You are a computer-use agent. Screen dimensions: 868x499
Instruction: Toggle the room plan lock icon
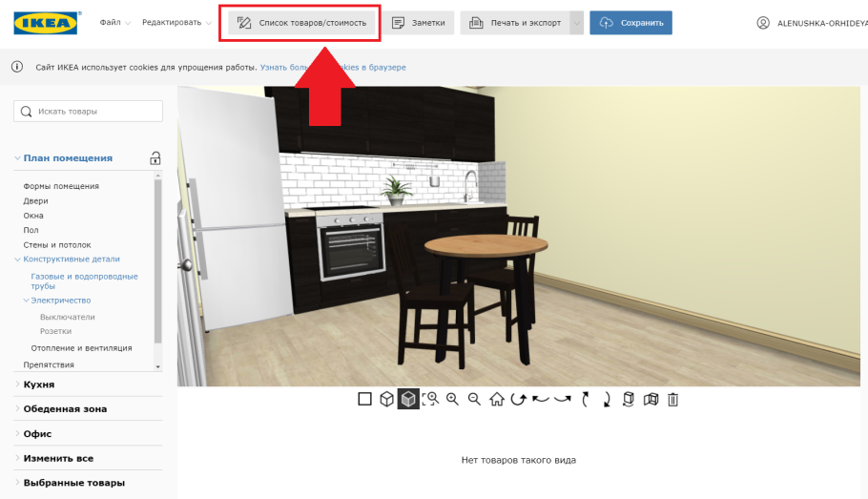(155, 158)
